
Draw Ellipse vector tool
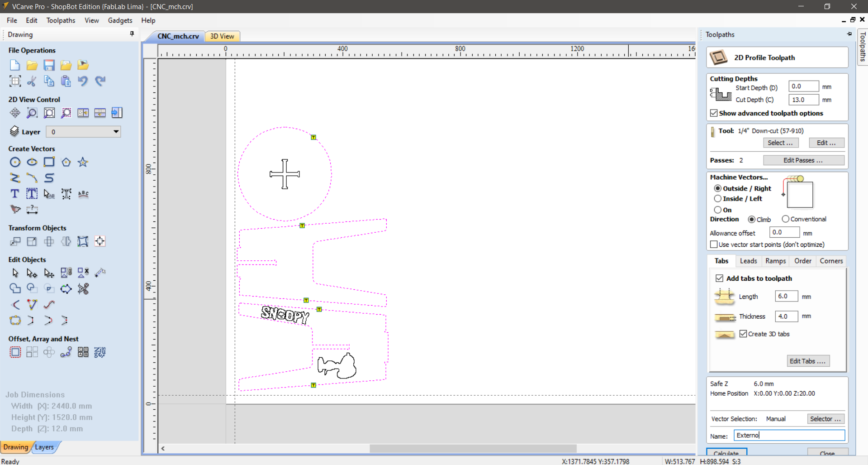click(32, 162)
